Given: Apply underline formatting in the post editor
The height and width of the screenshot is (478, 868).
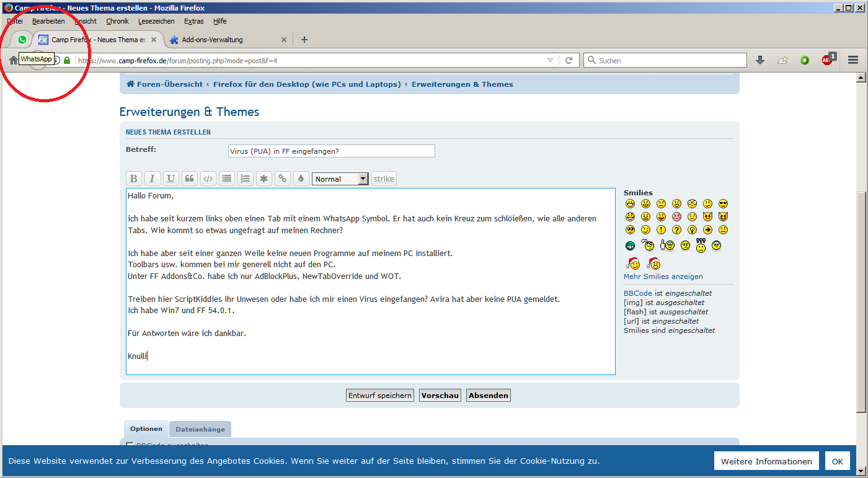Looking at the screenshot, I should click(x=171, y=179).
